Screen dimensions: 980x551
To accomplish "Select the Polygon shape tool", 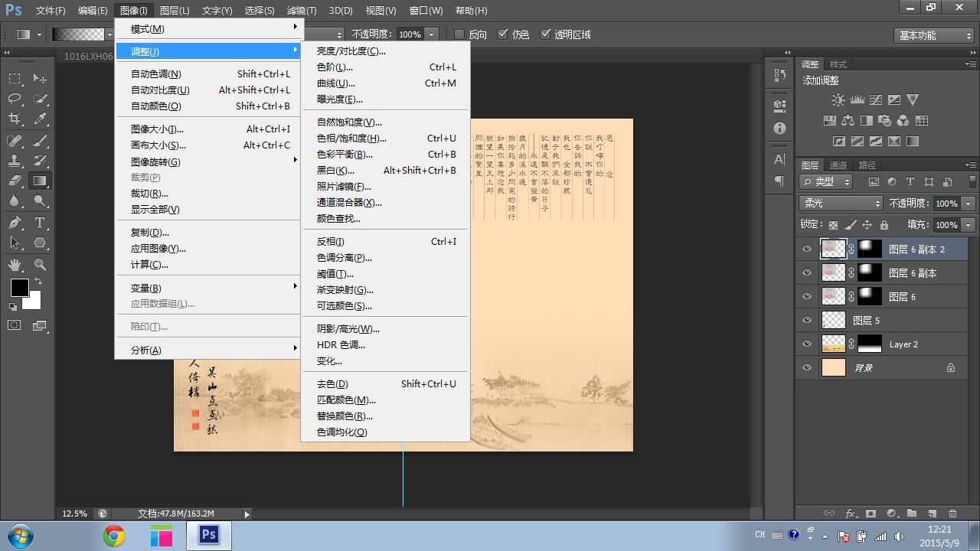I will (x=40, y=243).
